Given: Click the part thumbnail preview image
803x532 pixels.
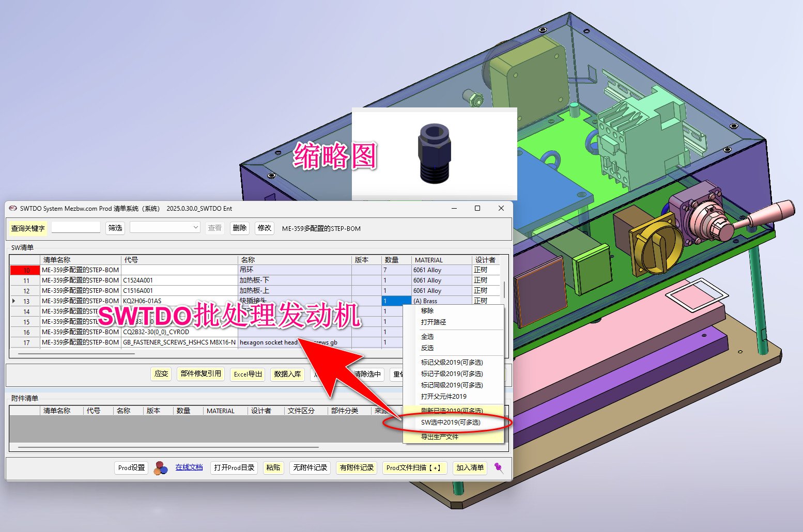Looking at the screenshot, I should tap(434, 153).
